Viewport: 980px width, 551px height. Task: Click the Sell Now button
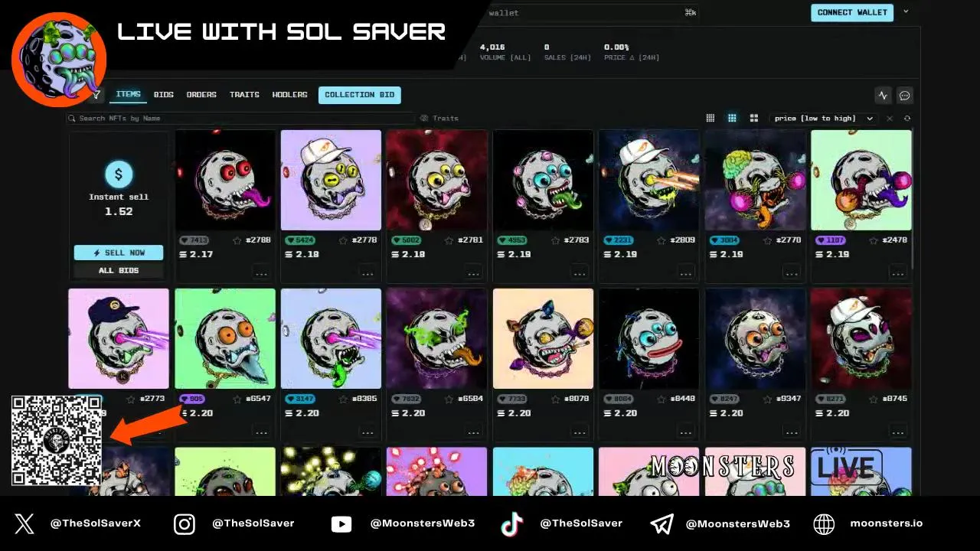tap(119, 253)
